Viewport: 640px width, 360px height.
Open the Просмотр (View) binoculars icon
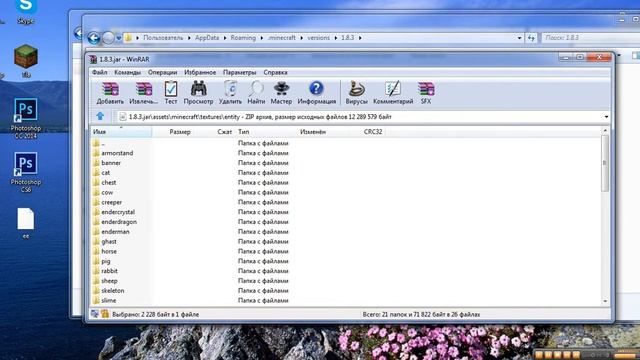[x=198, y=93]
